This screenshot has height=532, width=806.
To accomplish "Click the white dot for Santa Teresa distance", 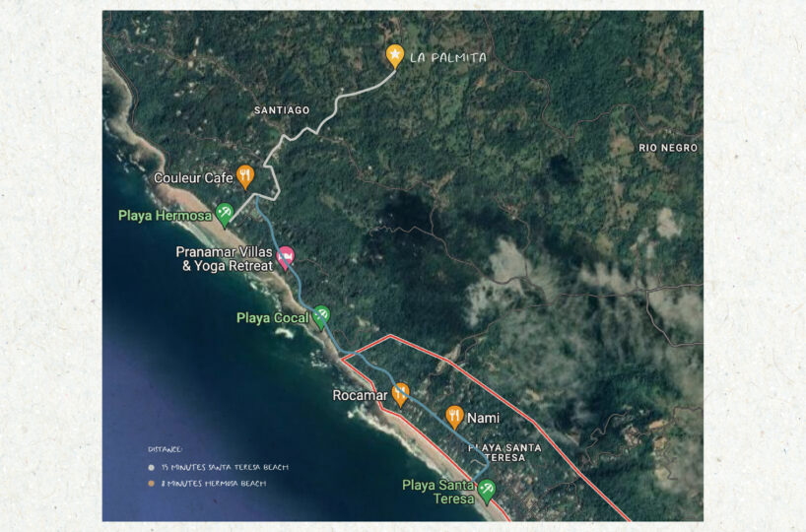I will 151,468.
